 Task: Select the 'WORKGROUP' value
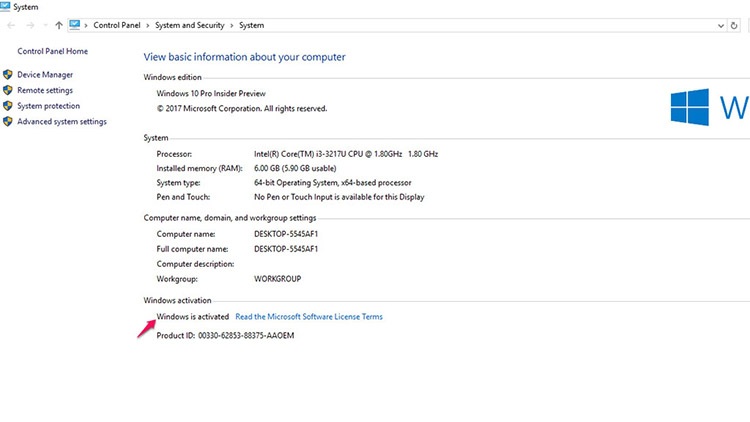click(277, 279)
